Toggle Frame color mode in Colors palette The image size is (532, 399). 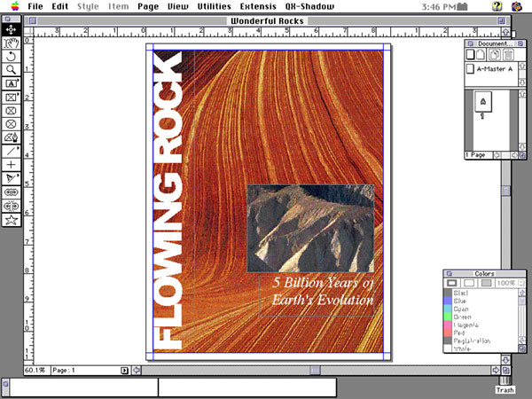pos(452,282)
